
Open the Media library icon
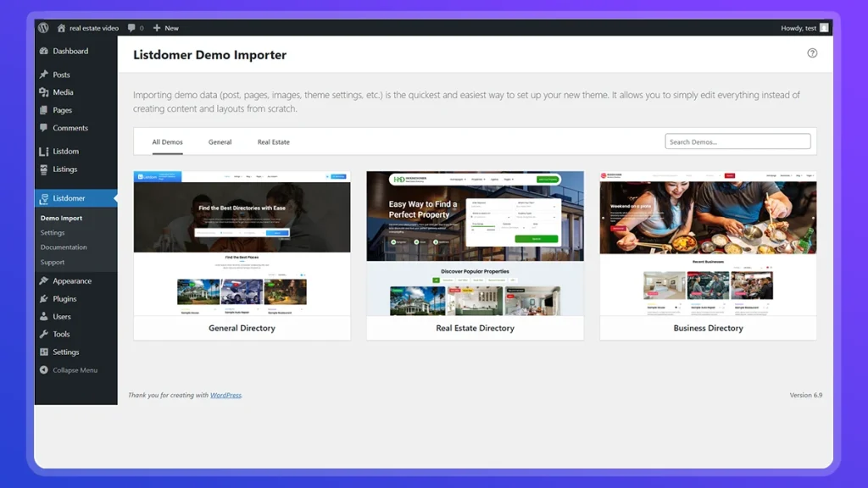coord(43,92)
